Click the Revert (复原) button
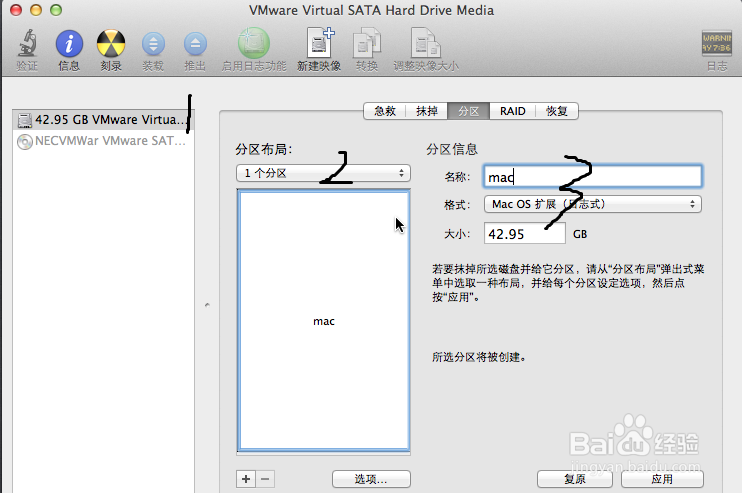The image size is (742, 493). [575, 479]
